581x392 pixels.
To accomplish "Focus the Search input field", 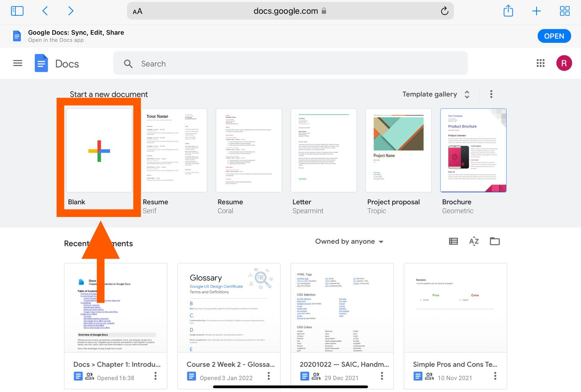I will tap(290, 63).
